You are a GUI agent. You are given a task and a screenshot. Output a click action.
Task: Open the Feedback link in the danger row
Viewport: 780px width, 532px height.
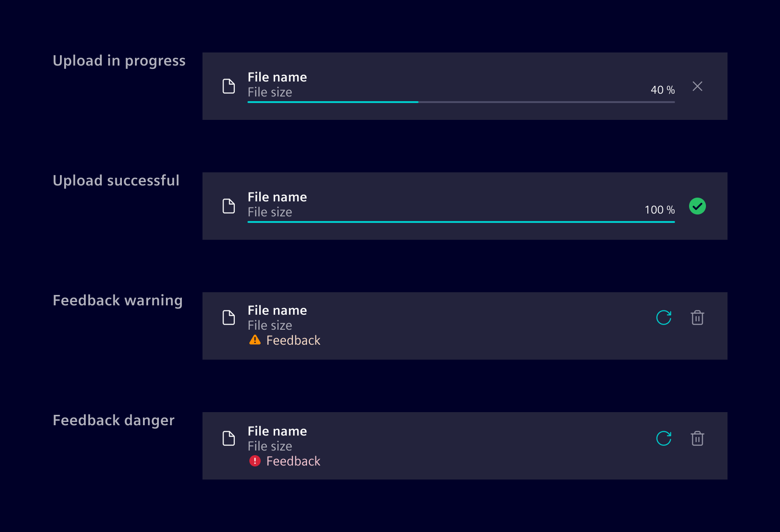[x=293, y=461]
